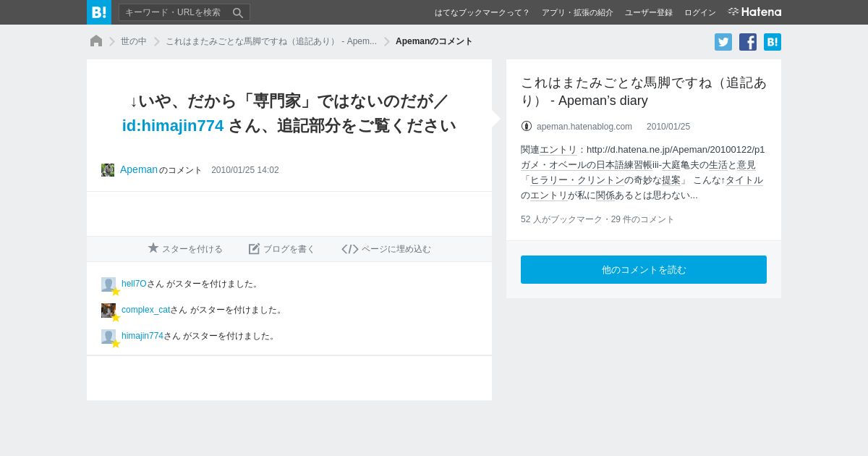868x456 pixels.
Task: Click 他のコメントを読む button
Action: tap(644, 269)
